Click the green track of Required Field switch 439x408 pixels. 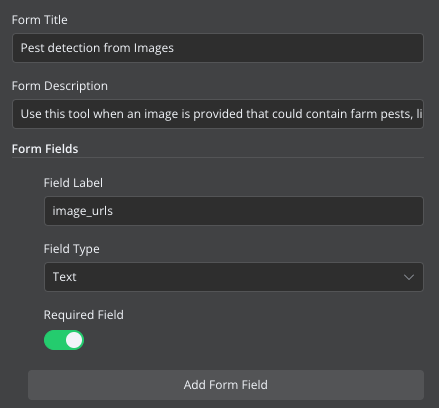pyautogui.click(x=54, y=340)
